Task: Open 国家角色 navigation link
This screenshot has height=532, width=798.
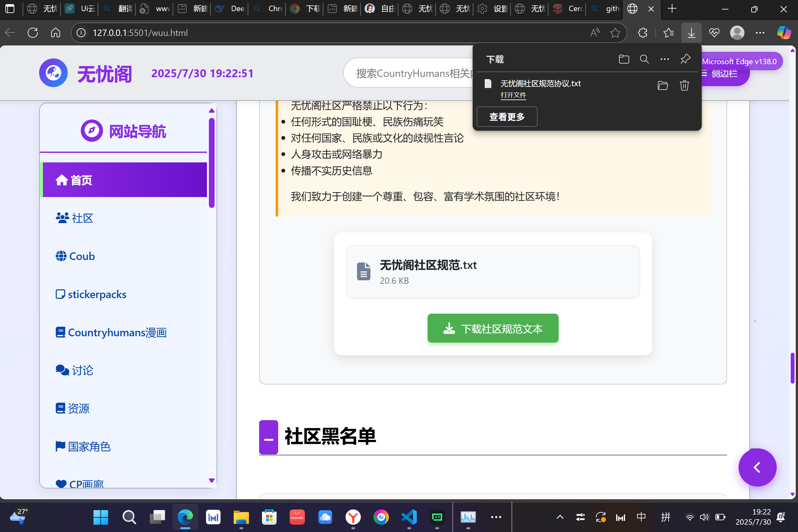Action: click(123, 447)
